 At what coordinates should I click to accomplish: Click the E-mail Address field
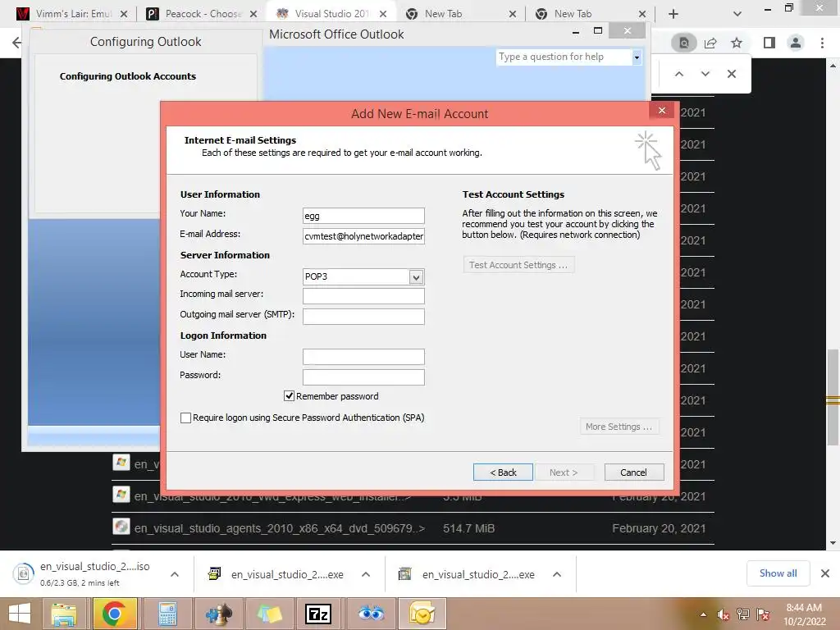[363, 236]
